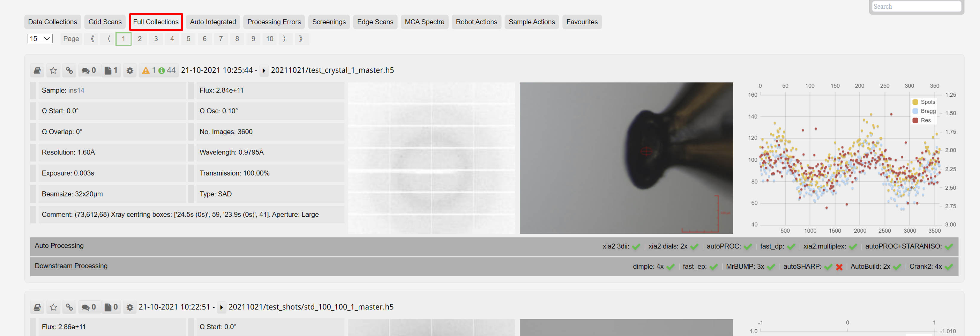The width and height of the screenshot is (980, 336).
Task: Expand the test_crystal_1_master.h5 path arrow
Action: (x=264, y=70)
